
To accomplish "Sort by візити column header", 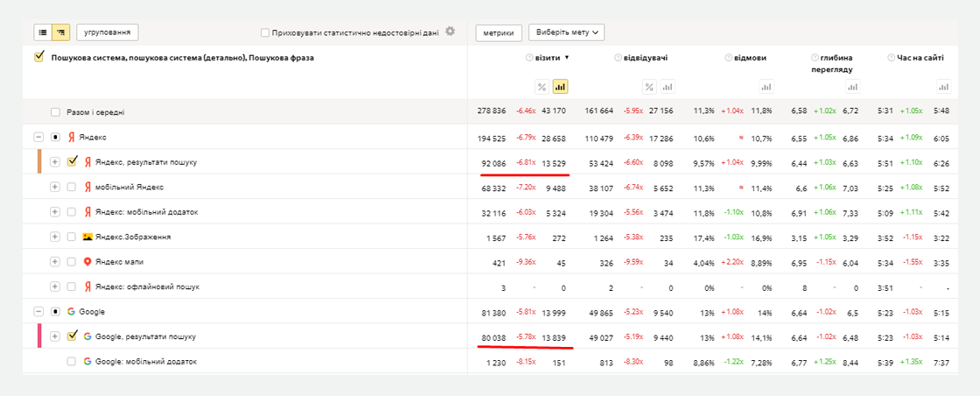I will click(548, 58).
